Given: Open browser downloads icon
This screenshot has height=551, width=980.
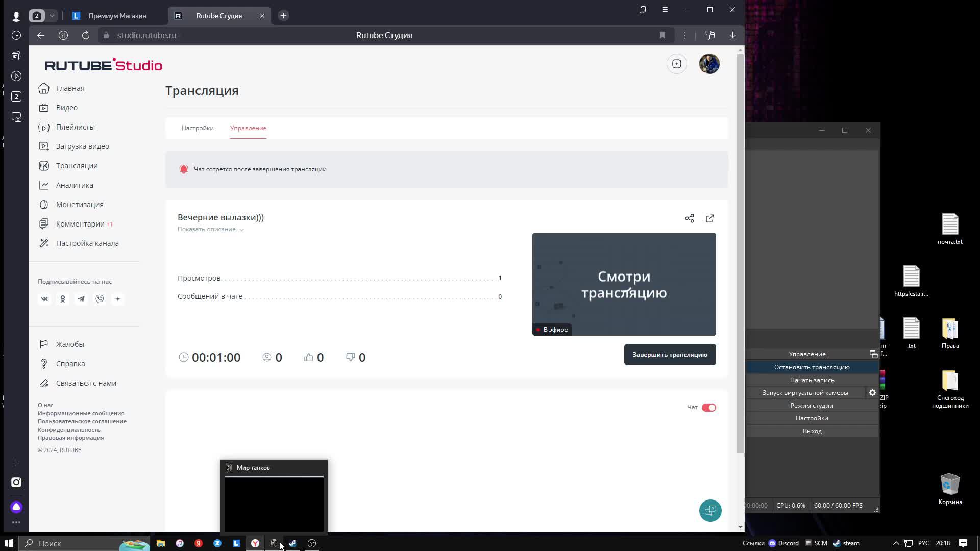Looking at the screenshot, I should click(732, 35).
